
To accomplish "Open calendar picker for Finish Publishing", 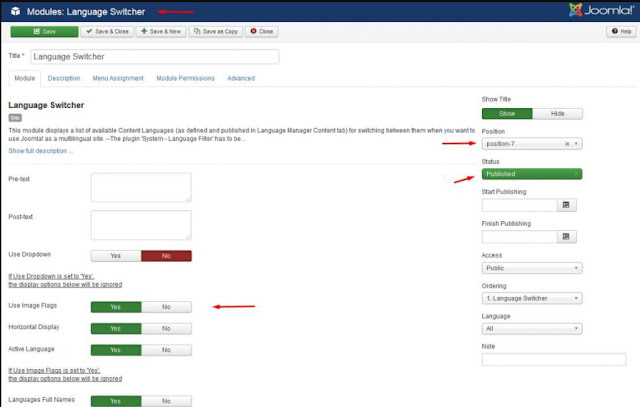I will point(566,237).
